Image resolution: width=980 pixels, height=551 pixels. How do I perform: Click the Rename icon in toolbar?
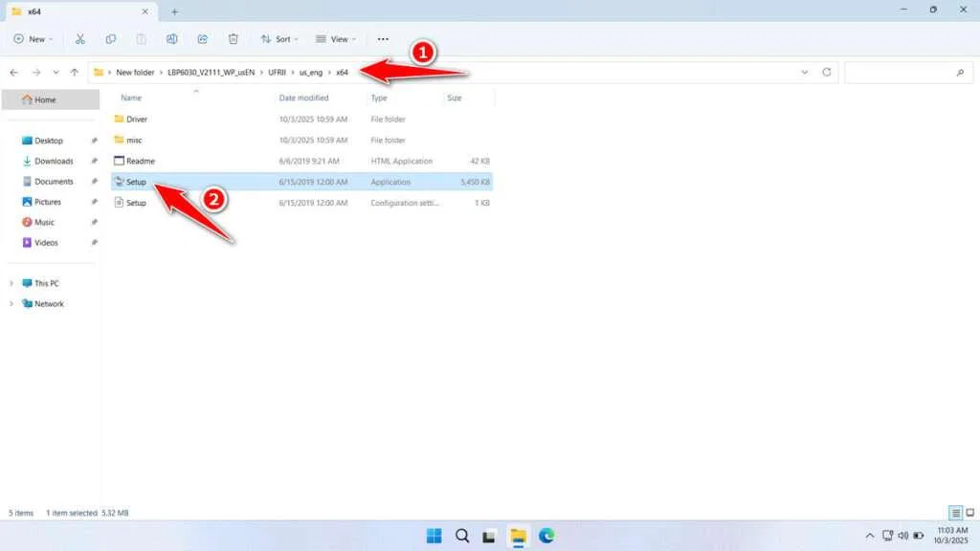pos(172,39)
